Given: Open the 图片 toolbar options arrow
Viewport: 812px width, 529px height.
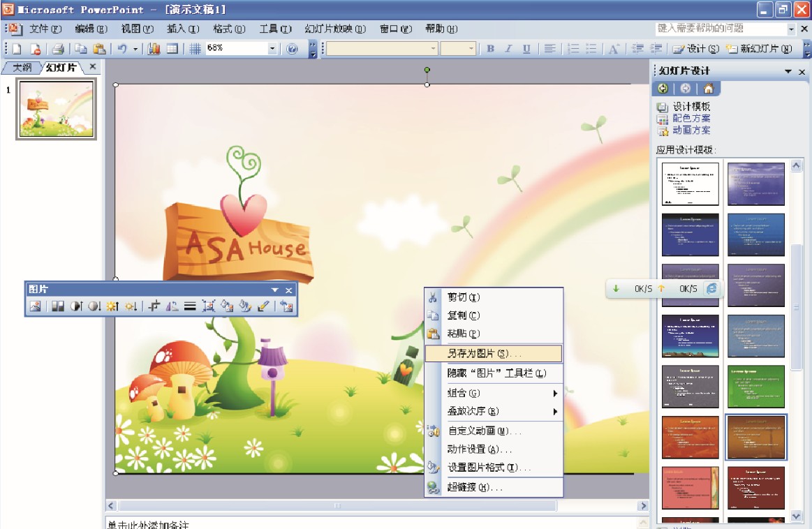Looking at the screenshot, I should (x=275, y=290).
